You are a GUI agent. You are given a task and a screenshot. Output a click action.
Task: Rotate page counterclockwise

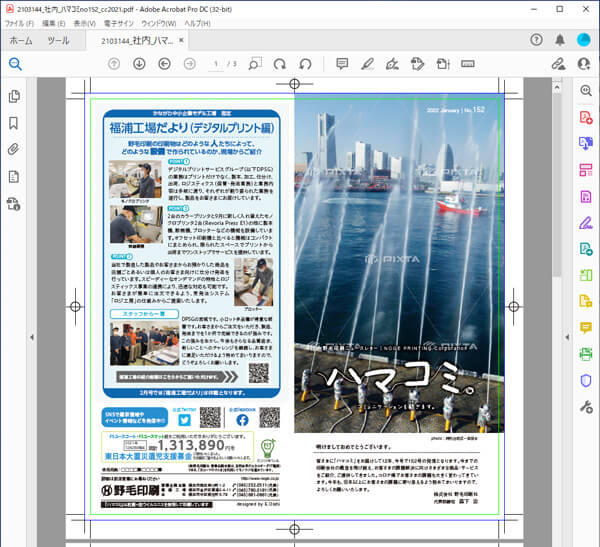(x=305, y=64)
